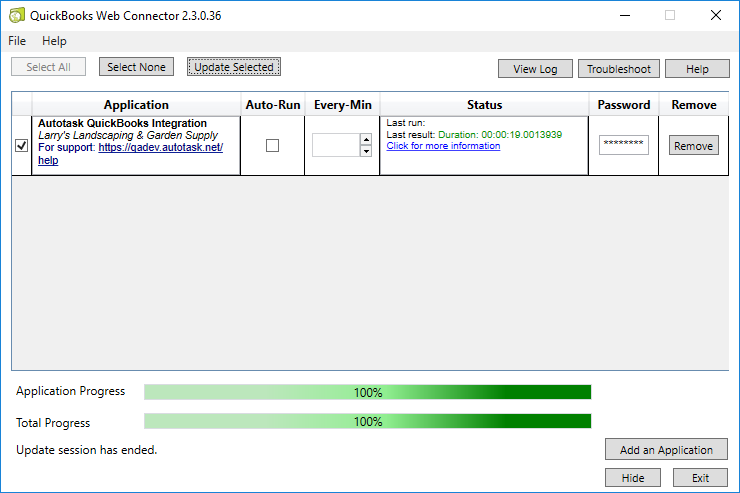Open 'Click for more information' status link

(443, 146)
